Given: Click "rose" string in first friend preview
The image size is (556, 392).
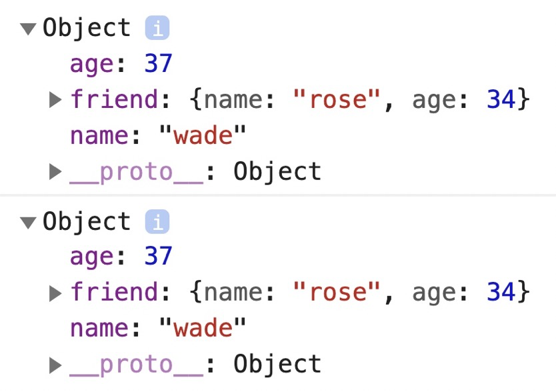Looking at the screenshot, I should coord(337,99).
